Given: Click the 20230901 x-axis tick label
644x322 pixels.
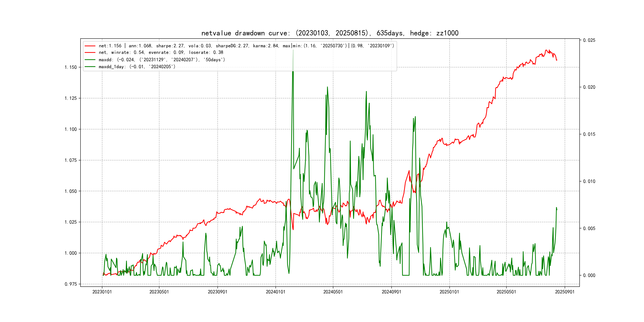Looking at the screenshot, I should pos(217,292).
